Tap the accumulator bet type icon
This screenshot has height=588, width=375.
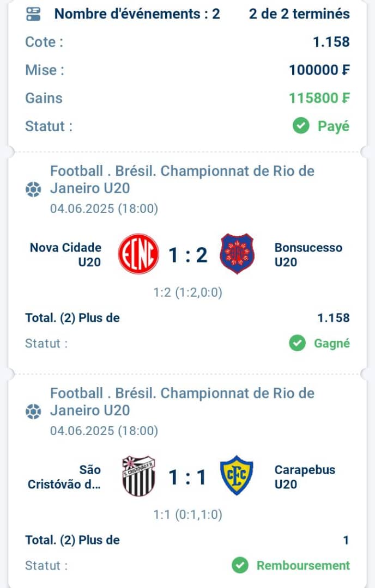pyautogui.click(x=33, y=14)
